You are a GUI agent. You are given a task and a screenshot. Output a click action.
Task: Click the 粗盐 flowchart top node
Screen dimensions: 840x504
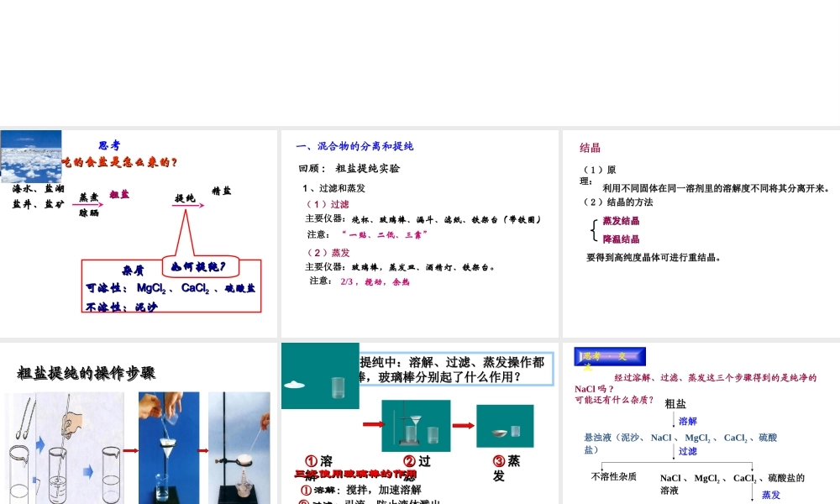pyautogui.click(x=675, y=404)
